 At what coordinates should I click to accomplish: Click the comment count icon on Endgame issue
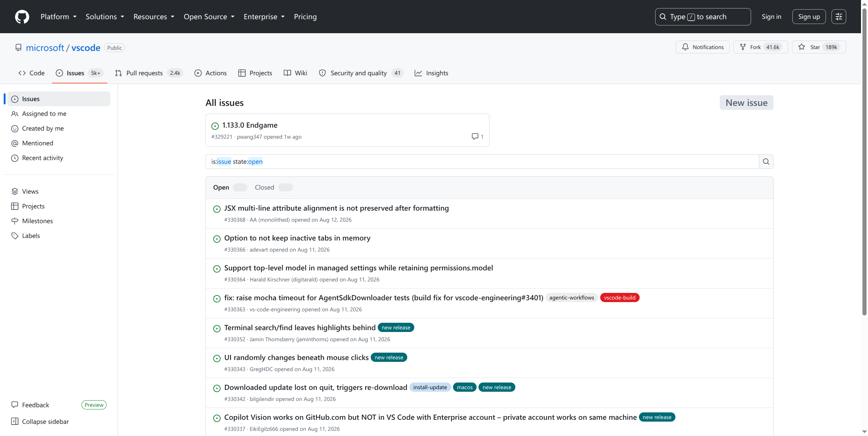pyautogui.click(x=477, y=136)
